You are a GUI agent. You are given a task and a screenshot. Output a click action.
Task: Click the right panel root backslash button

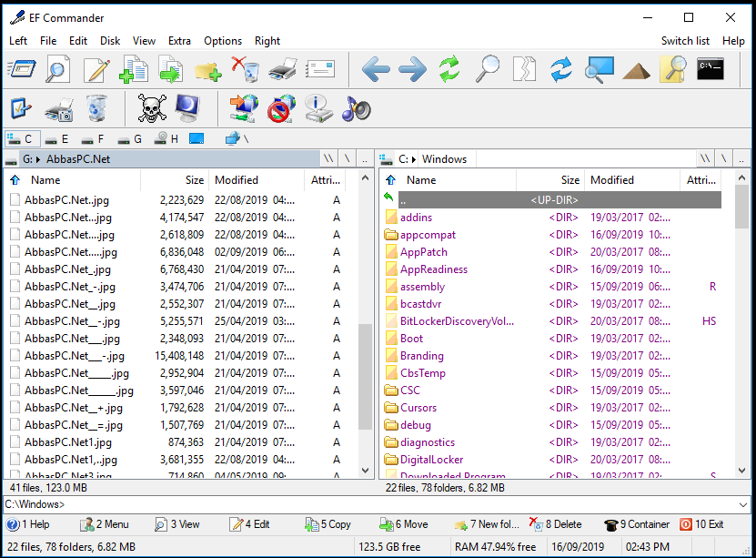pos(723,158)
